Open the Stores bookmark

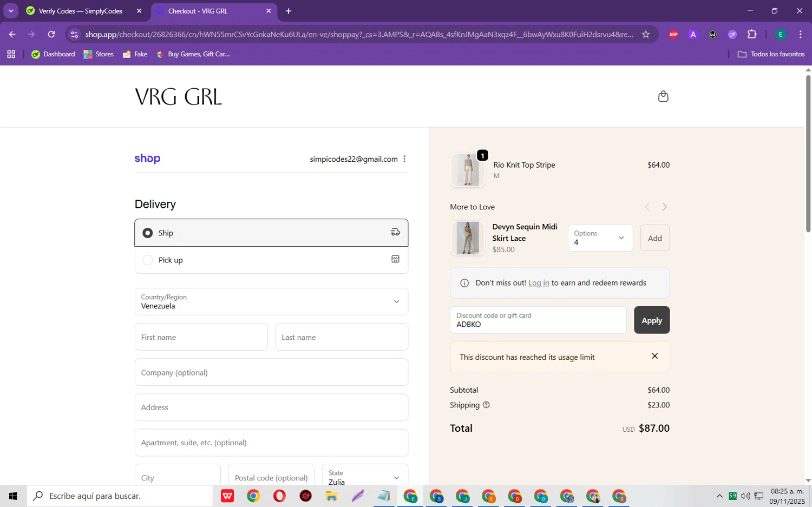click(x=99, y=54)
